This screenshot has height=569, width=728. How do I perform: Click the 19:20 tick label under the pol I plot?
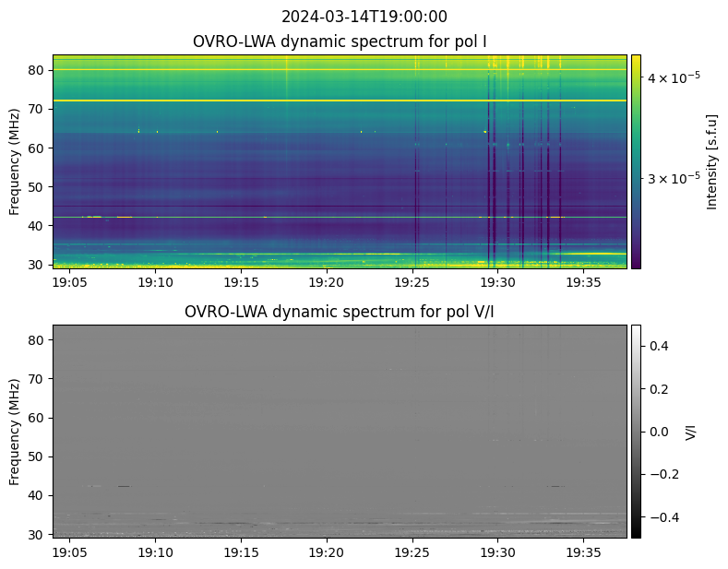point(327,282)
